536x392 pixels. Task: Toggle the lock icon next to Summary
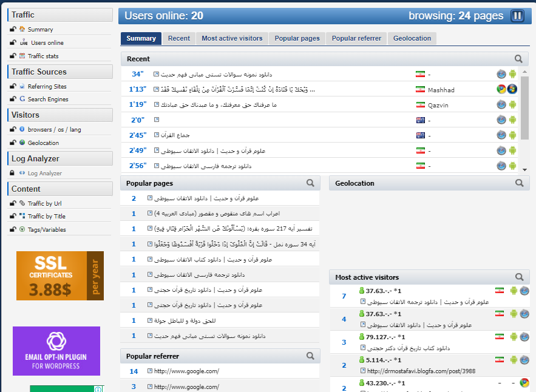pos(13,29)
